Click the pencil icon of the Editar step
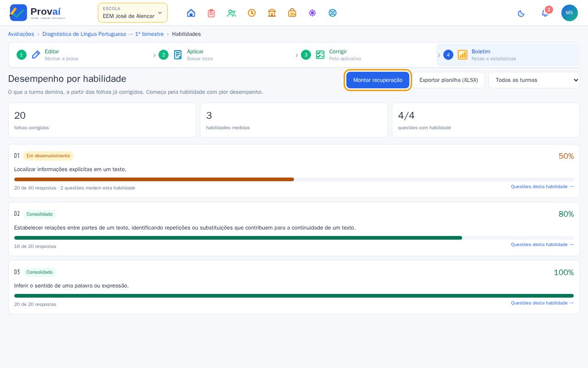The width and height of the screenshot is (588, 368). pos(36,55)
